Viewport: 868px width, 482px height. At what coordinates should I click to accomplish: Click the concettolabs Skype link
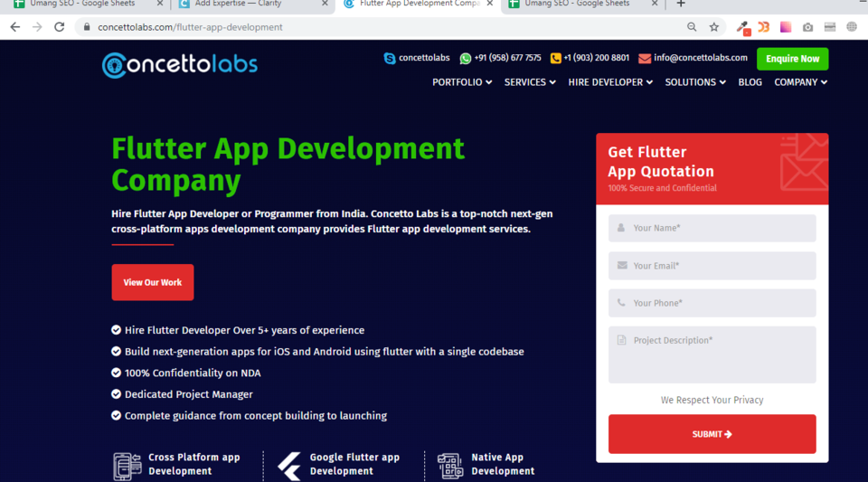point(424,58)
